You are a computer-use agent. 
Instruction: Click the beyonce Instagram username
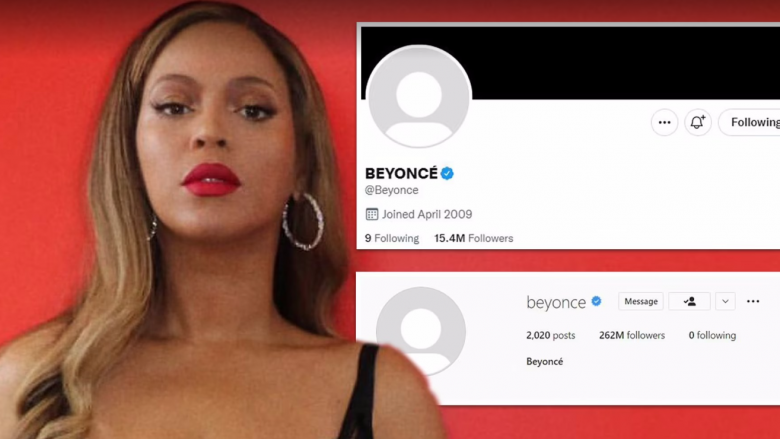(556, 302)
